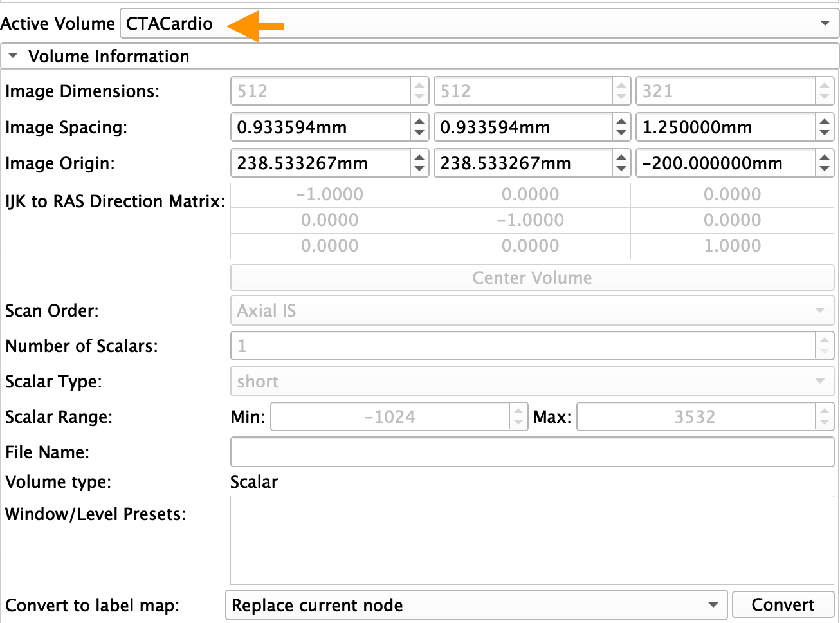Select the center direction matrix cell -1.0000
Viewport: 840px width, 623px height.
click(531, 220)
